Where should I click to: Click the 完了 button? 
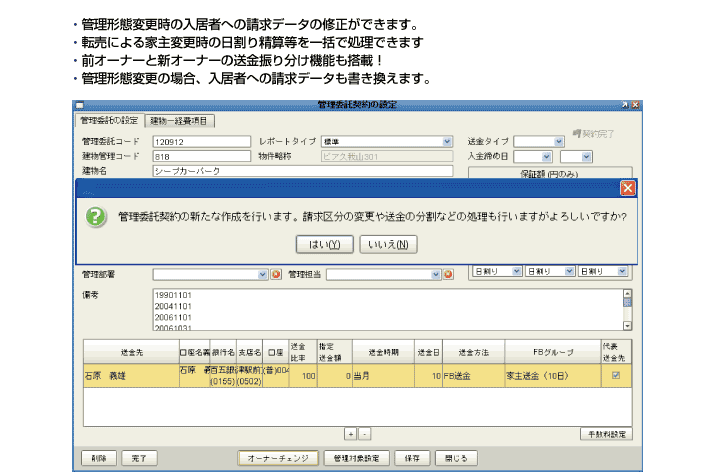[x=139, y=458]
